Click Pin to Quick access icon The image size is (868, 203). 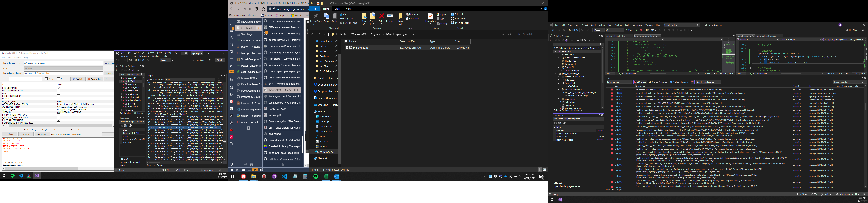(316, 16)
